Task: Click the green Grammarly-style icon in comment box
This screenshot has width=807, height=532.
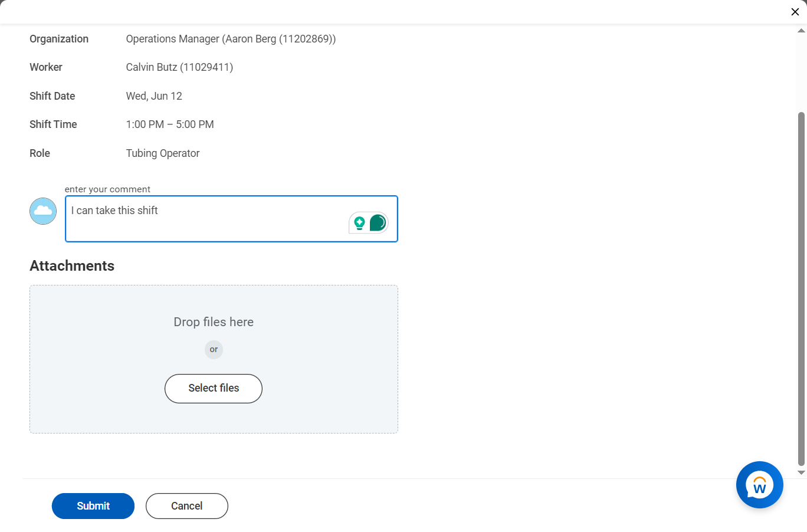Action: tap(378, 223)
